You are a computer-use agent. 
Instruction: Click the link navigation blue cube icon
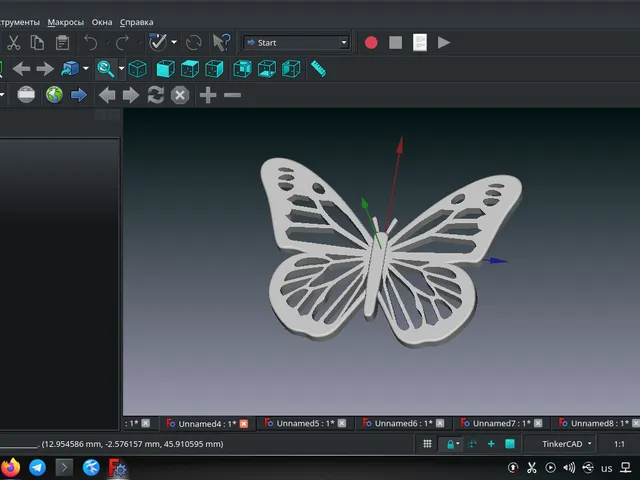click(70, 69)
